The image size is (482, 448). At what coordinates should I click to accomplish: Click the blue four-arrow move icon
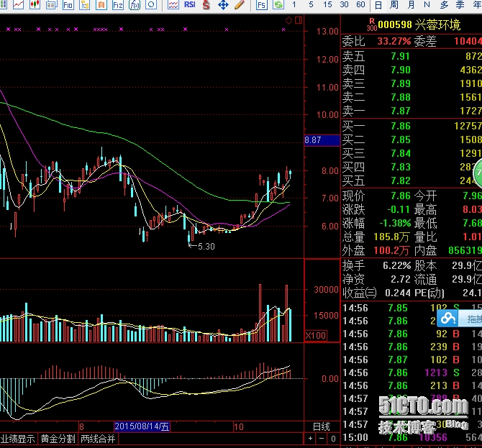223,4
